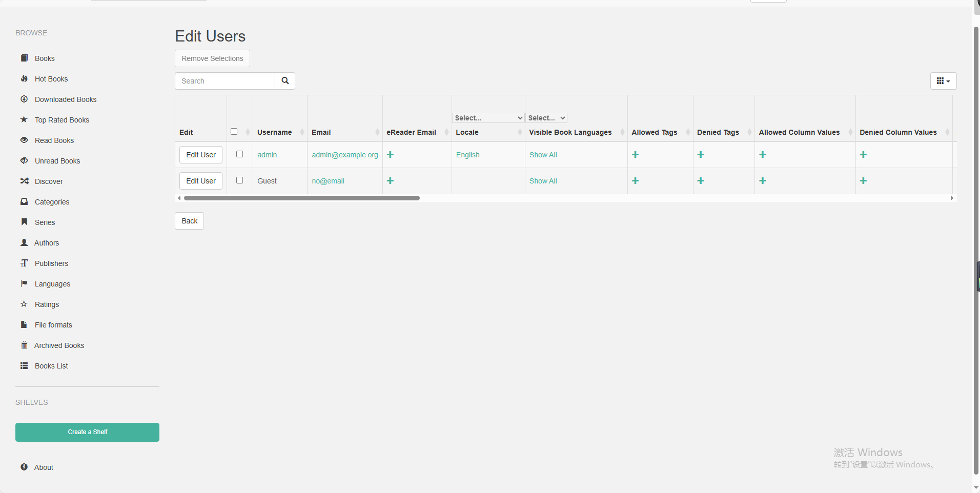Add allowed column values for admin plus icon
This screenshot has width=980, height=493.
[x=763, y=155]
